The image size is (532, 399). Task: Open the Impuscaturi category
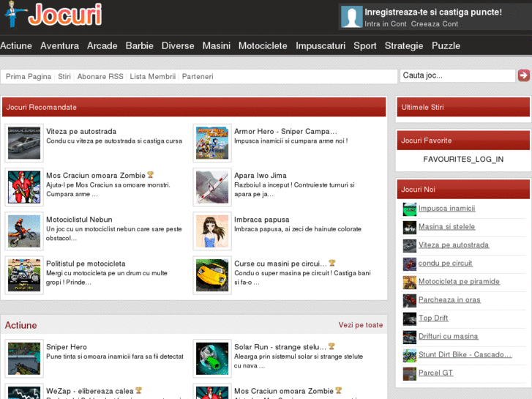click(x=321, y=45)
